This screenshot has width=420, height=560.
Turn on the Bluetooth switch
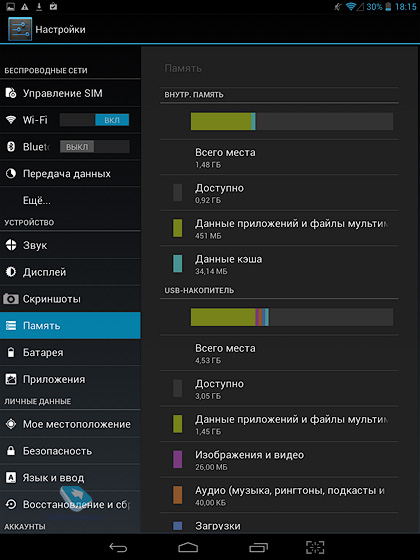pyautogui.click(x=94, y=146)
